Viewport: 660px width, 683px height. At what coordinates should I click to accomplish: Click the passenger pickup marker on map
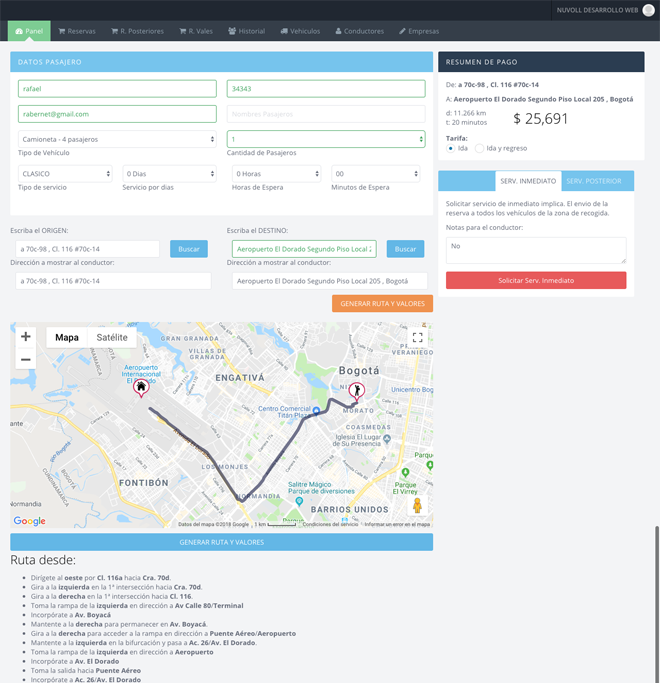point(357,390)
